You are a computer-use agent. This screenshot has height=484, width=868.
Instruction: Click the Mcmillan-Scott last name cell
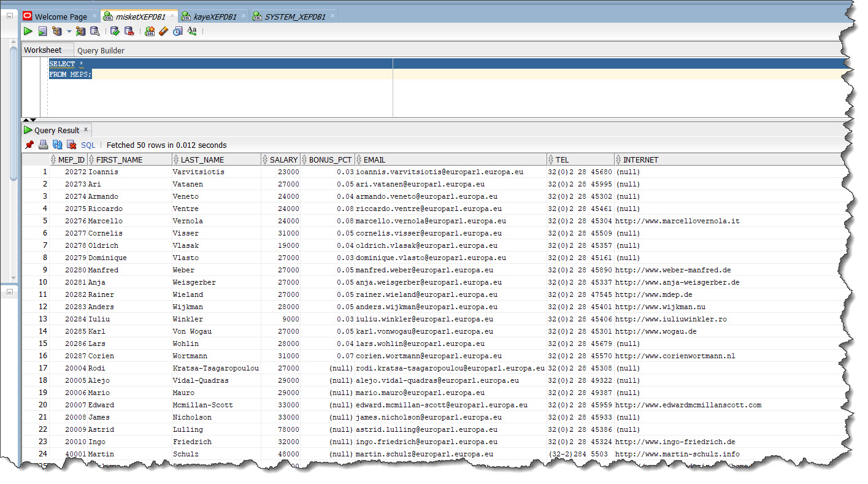point(216,405)
